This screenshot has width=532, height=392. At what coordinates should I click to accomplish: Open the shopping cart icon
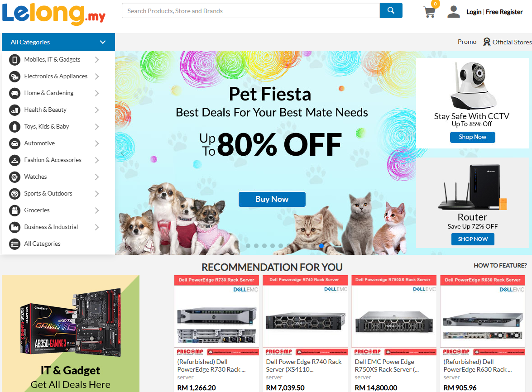point(429,12)
